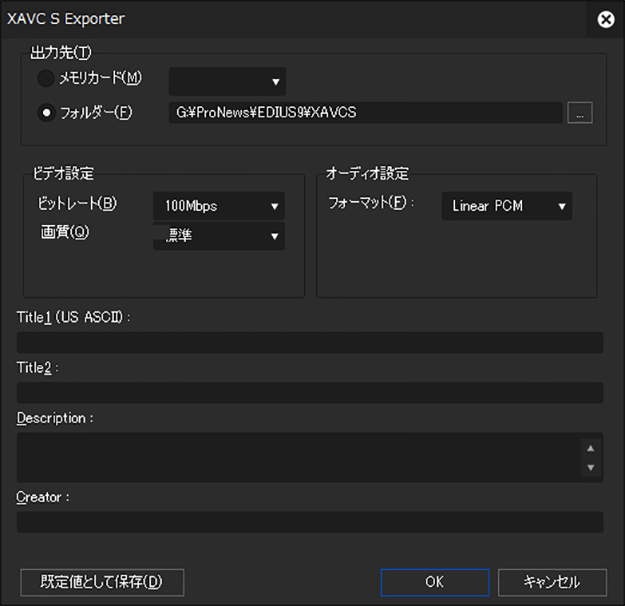Open the Linear PCM format dropdown
This screenshot has width=625, height=606.
tap(506, 206)
